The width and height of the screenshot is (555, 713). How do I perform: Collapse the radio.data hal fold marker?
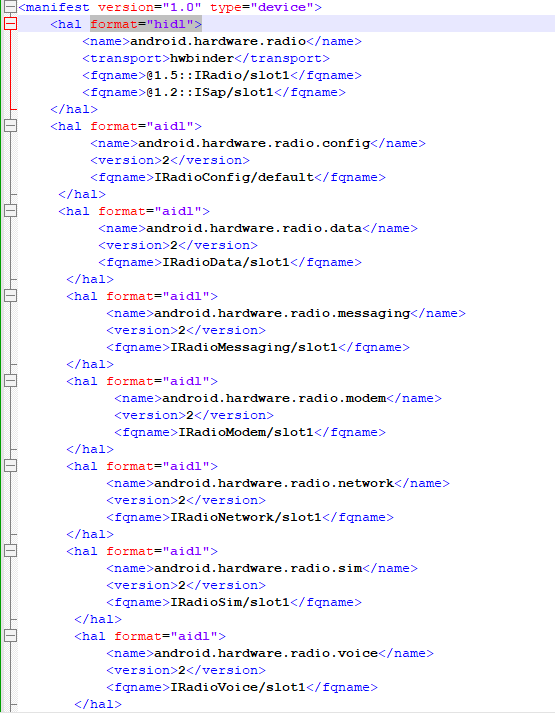pyautogui.click(x=10, y=211)
